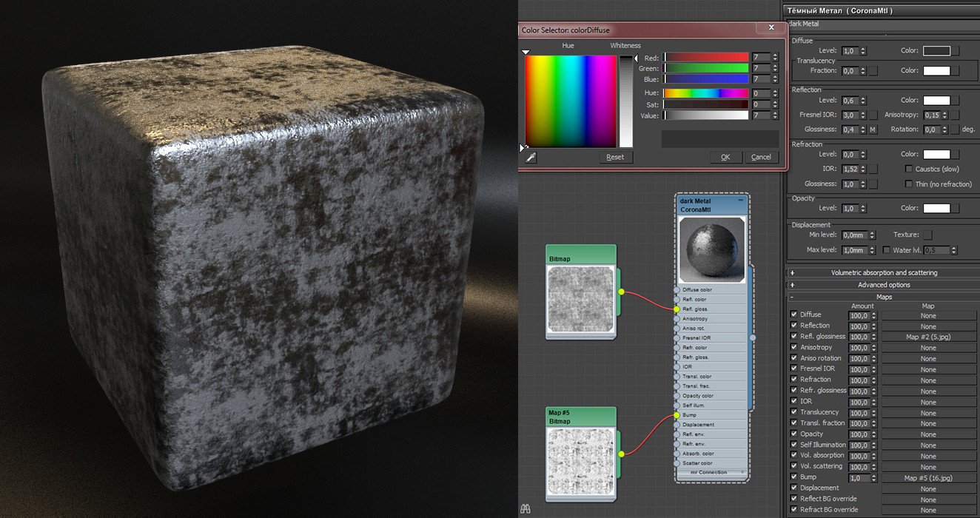Pick a color with the eyedropper tool
Screen dimensions: 980x518
[531, 157]
